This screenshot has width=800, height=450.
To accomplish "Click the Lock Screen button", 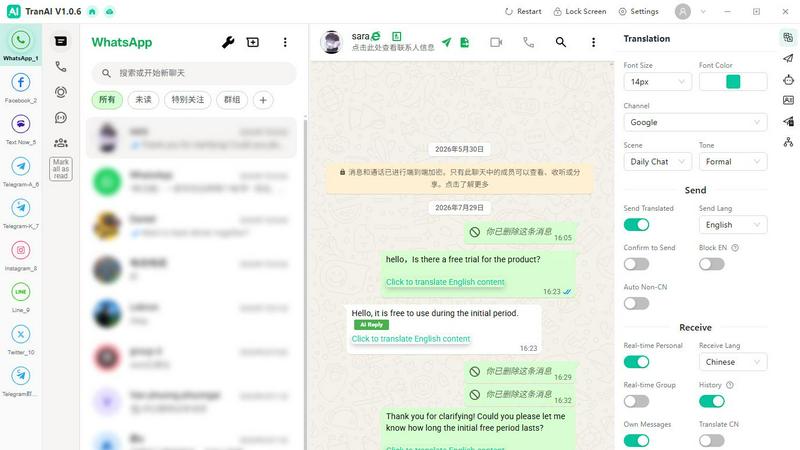I will click(x=580, y=11).
